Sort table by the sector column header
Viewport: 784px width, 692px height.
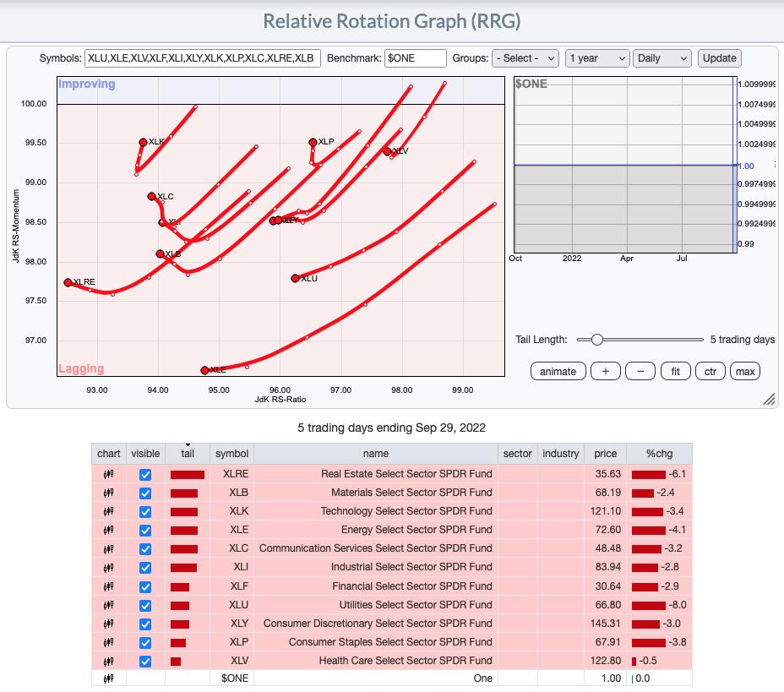(518, 454)
